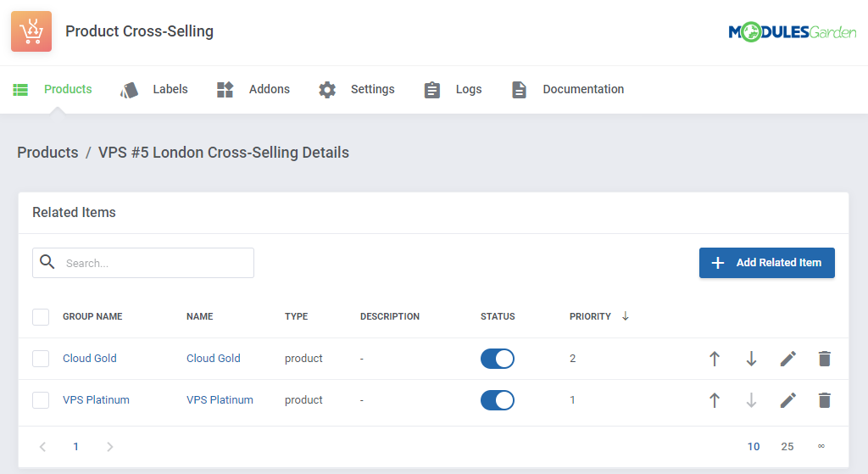The width and height of the screenshot is (868, 474).
Task: Click the Logs clipboard icon
Action: pyautogui.click(x=431, y=90)
